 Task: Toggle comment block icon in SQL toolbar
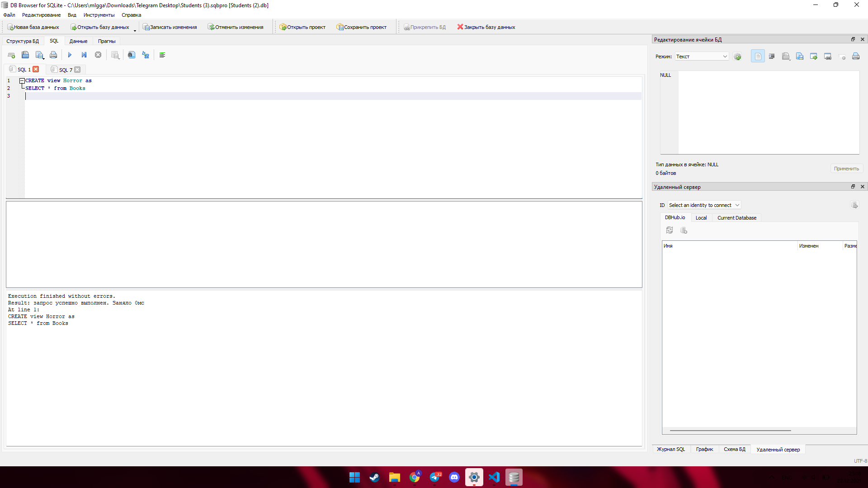point(162,55)
